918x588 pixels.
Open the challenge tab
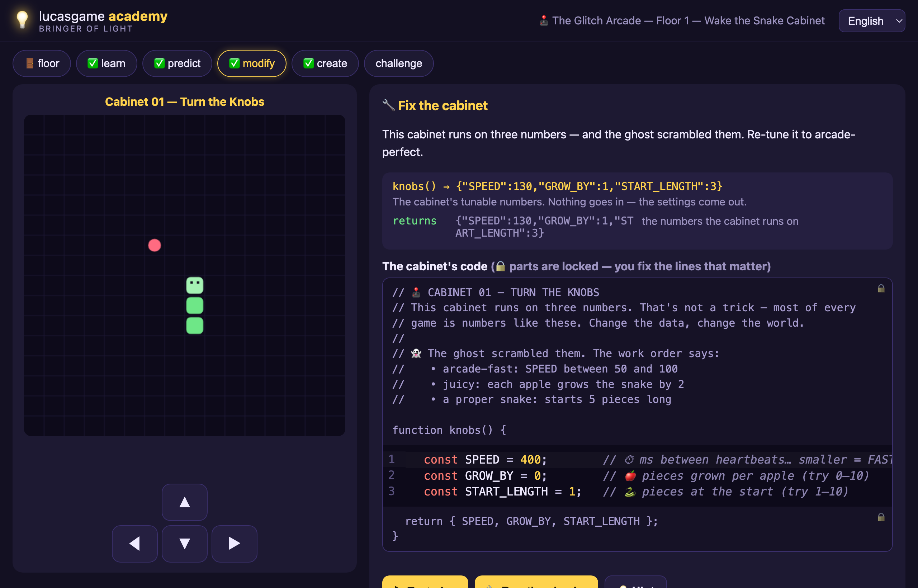pyautogui.click(x=399, y=63)
